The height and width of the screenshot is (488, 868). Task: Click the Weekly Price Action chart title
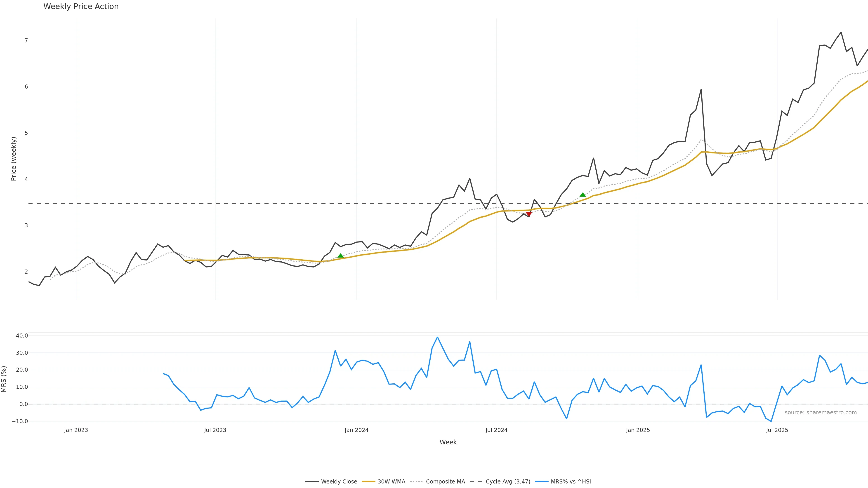[x=81, y=6]
